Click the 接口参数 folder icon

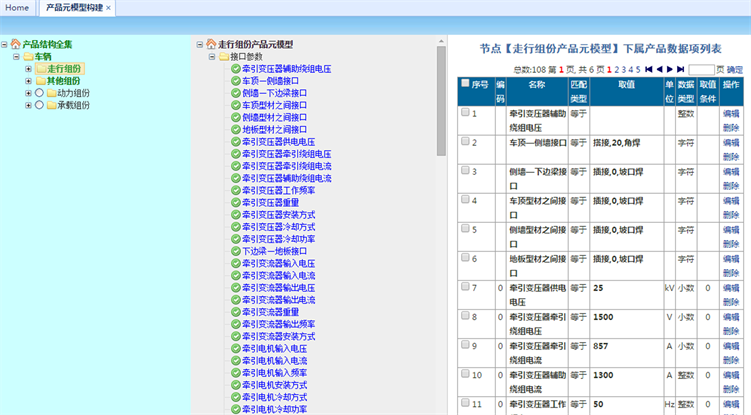pyautogui.click(x=223, y=57)
